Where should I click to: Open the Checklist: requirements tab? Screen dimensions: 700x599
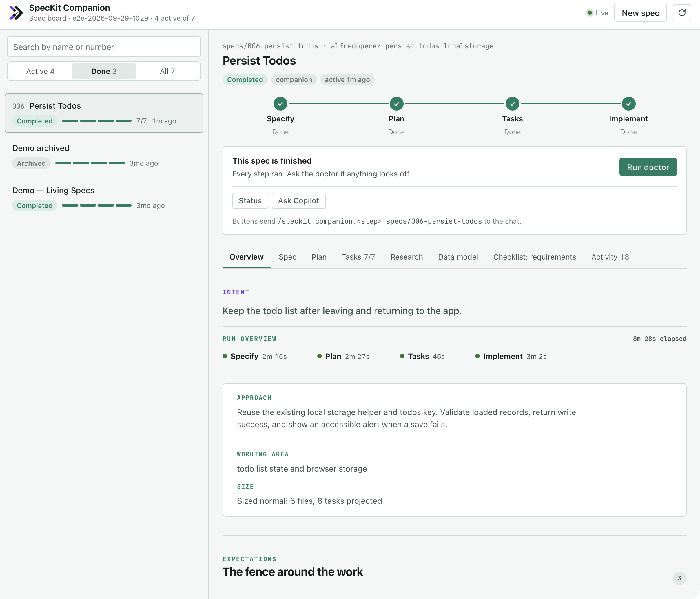[535, 257]
